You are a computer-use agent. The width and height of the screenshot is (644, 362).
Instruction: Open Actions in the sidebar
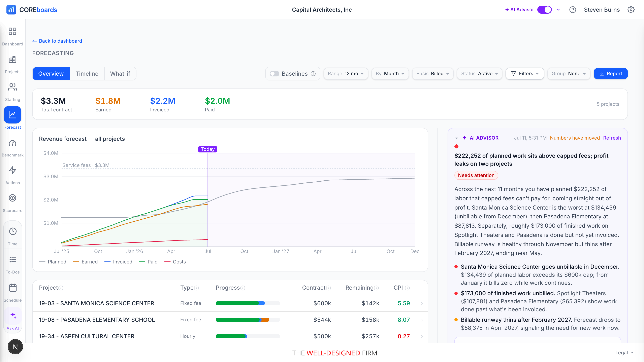(12, 176)
